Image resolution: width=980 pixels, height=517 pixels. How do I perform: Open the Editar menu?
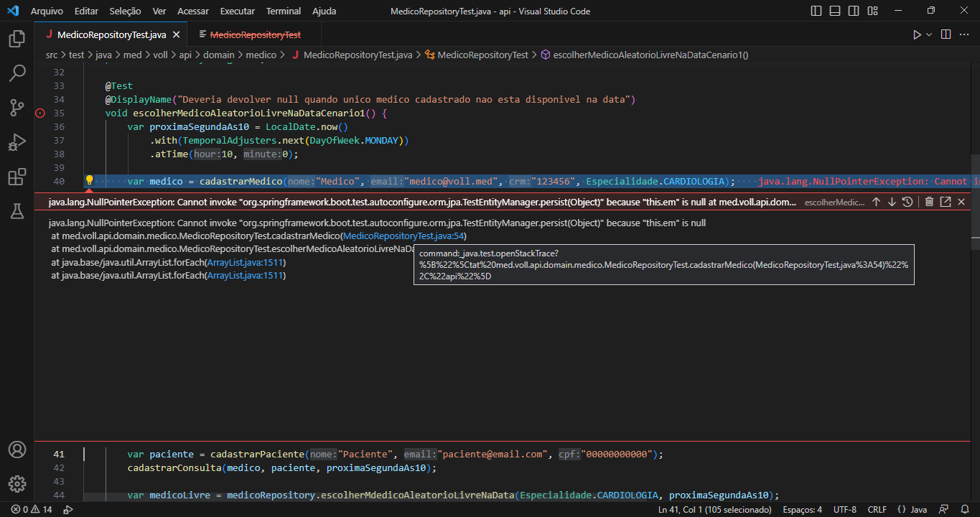pyautogui.click(x=86, y=11)
